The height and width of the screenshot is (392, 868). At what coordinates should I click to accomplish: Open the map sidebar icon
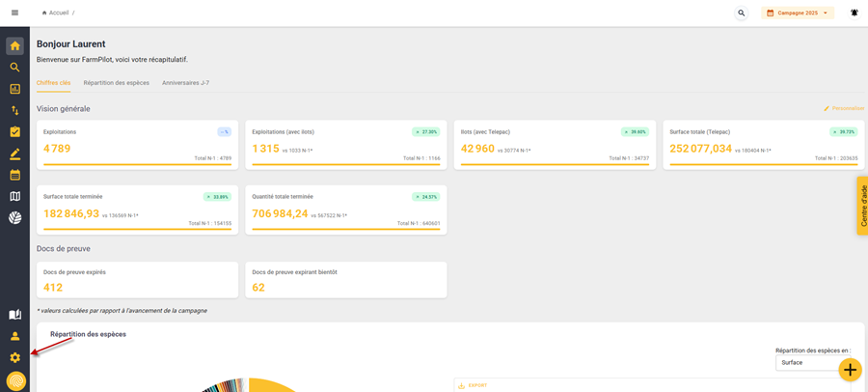click(x=14, y=196)
